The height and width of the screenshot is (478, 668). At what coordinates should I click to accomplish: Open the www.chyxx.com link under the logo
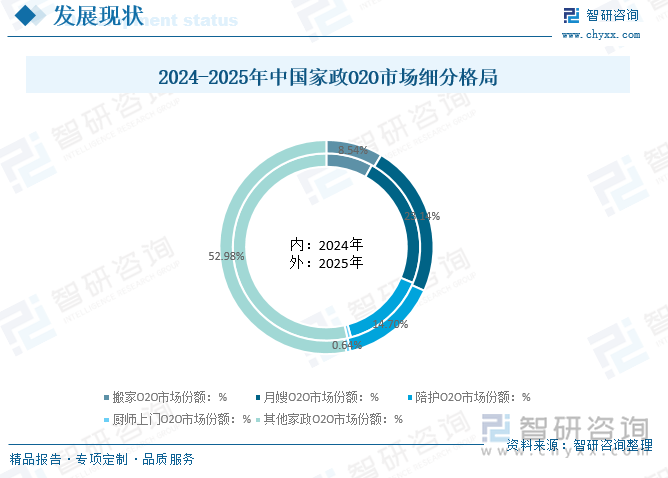tap(601, 35)
